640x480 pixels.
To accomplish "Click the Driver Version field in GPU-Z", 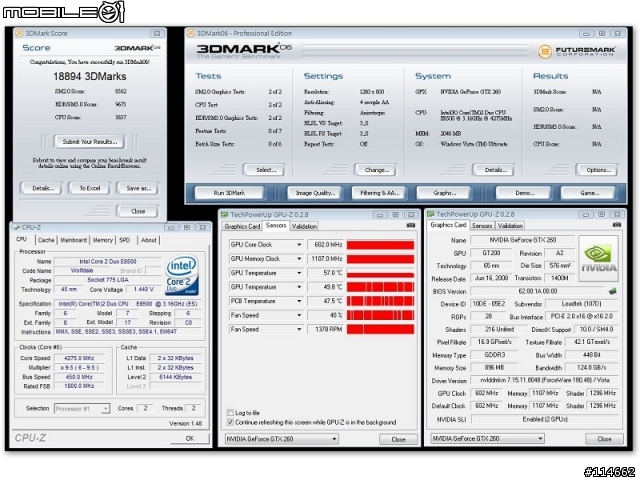I will coord(544,380).
